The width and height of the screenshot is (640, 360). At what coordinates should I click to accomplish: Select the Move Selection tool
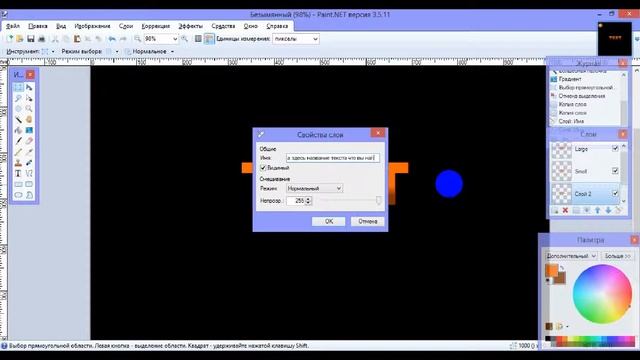point(29,98)
